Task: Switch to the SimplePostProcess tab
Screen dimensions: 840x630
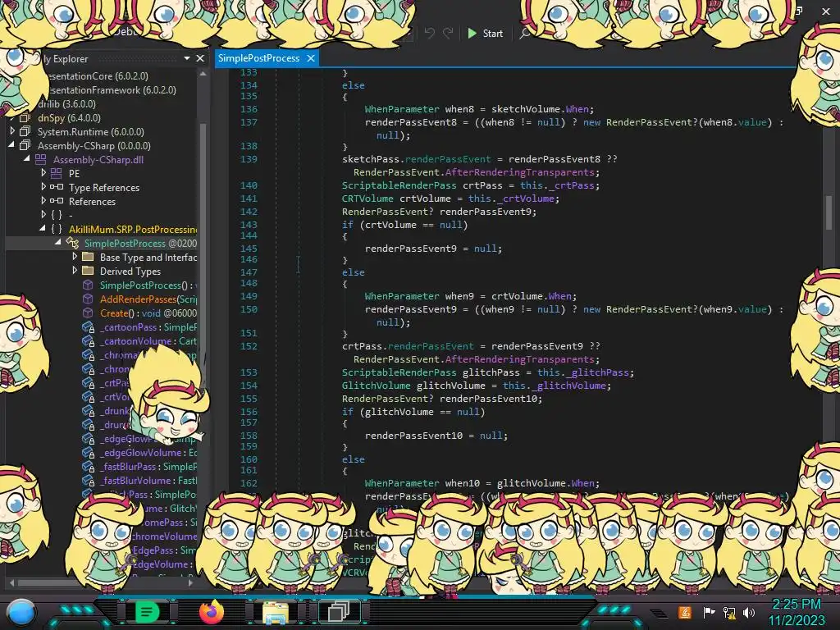Action: (258, 58)
